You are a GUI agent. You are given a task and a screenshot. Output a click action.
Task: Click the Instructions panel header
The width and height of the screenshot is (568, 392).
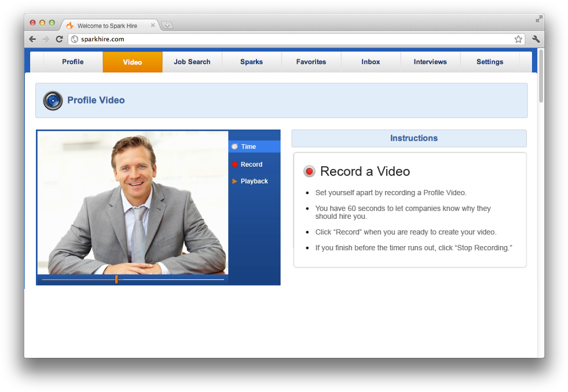413,138
